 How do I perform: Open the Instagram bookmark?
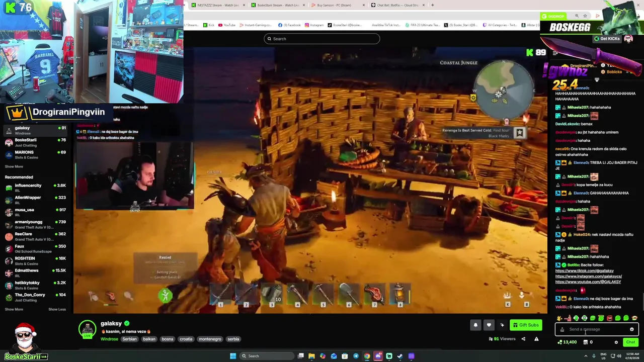(314, 25)
